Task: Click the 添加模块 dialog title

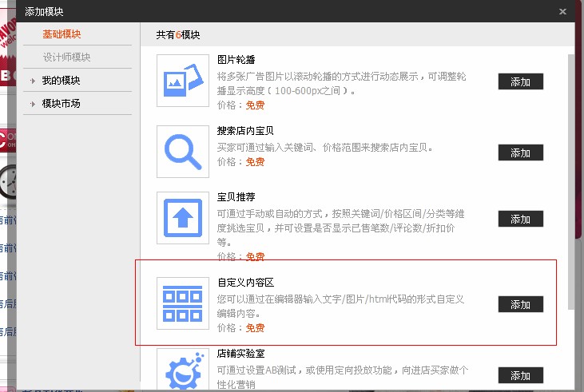Action: click(44, 12)
